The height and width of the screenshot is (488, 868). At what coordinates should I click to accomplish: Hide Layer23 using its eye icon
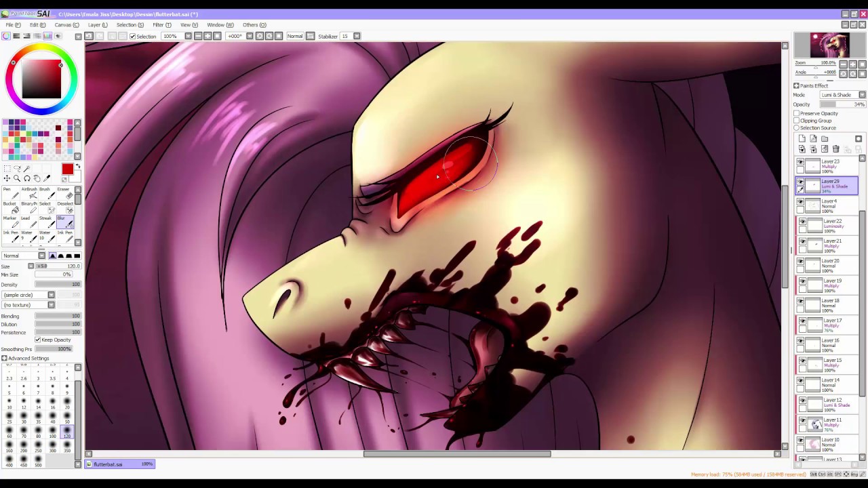[800, 163]
